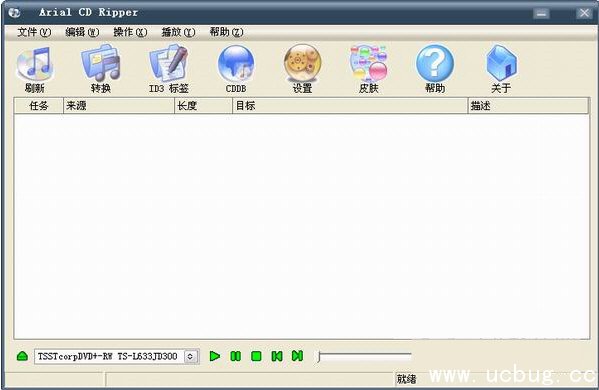Screen dimensions: 599x390
Task: Skip to the next track
Action: pos(297,356)
